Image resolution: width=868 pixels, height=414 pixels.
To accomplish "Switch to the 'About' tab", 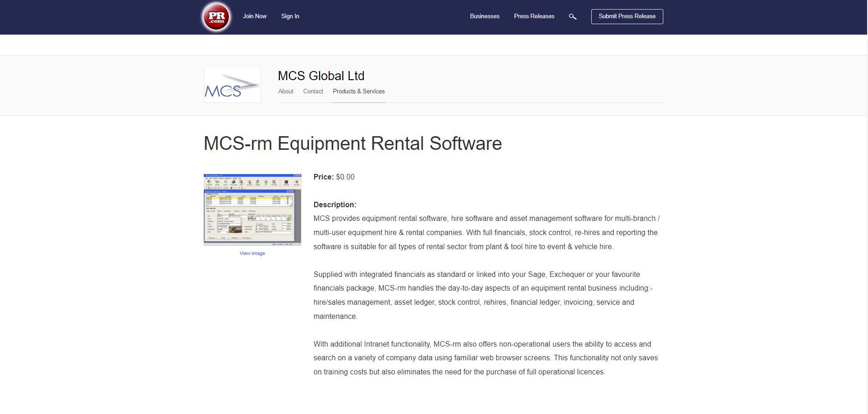I will point(285,91).
